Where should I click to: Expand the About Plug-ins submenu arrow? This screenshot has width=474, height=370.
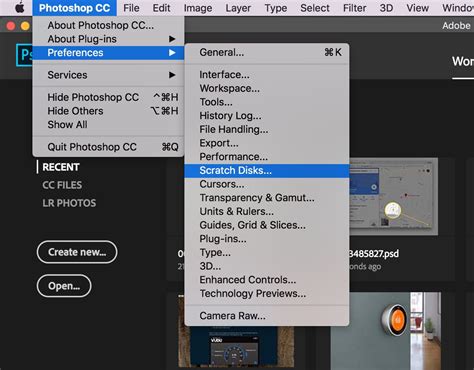point(172,39)
